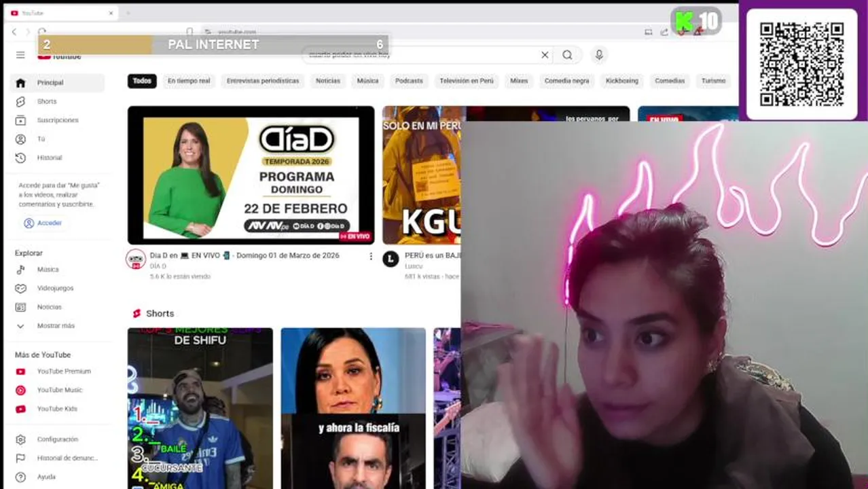Viewport: 868px width, 489px height.
Task: Open the Luicu channel avatar next to the PERÚ video
Action: pos(391,259)
